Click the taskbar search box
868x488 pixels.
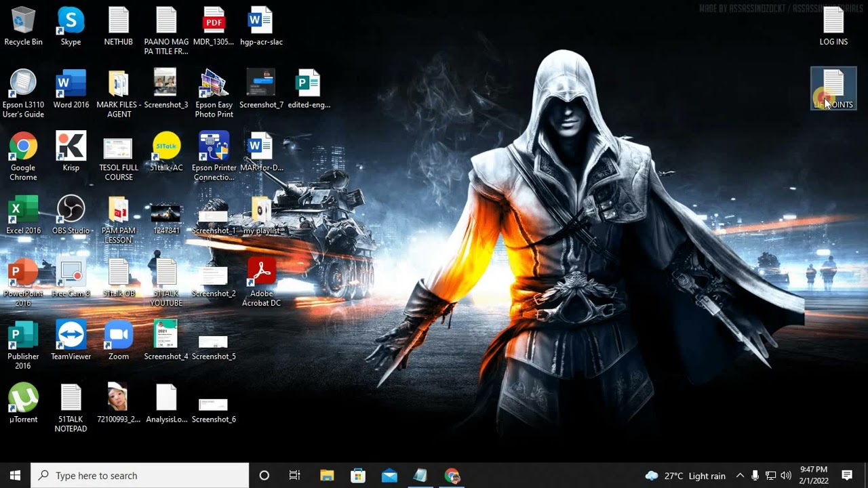tap(140, 476)
